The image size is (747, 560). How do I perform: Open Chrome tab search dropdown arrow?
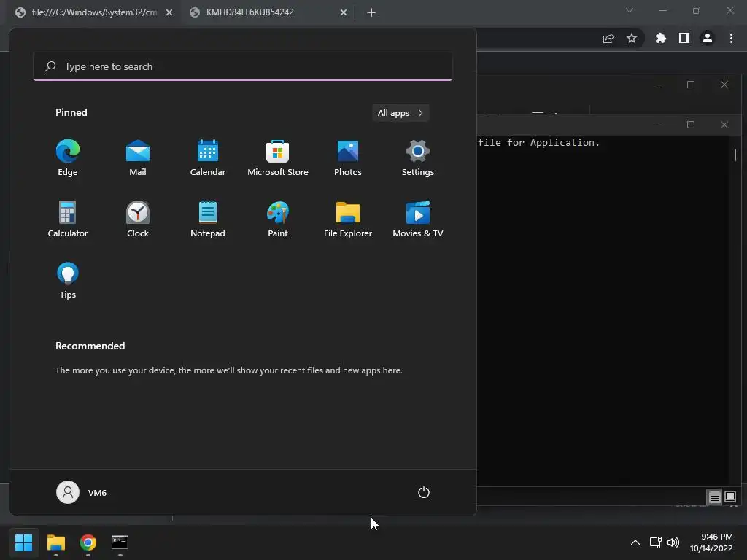point(630,10)
